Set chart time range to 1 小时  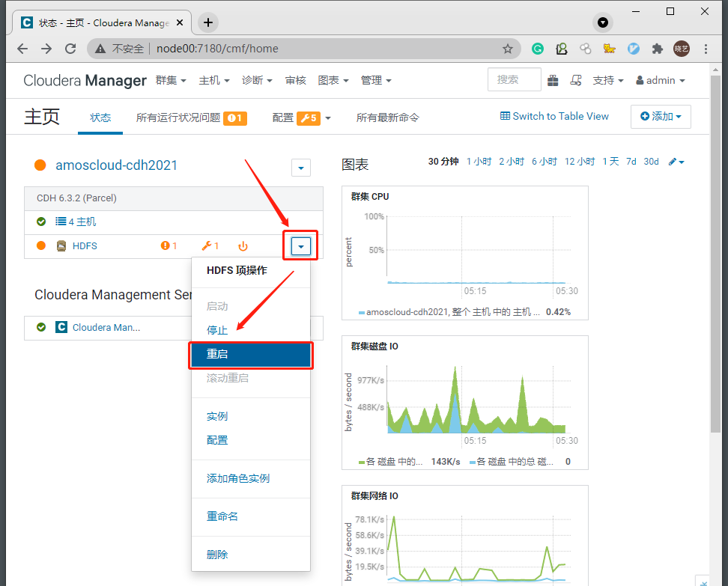point(479,162)
